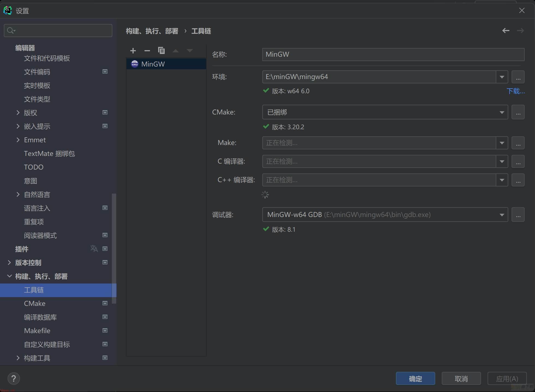The width and height of the screenshot is (535, 392).
Task: Browse for the CMake executable with ellipsis
Action: click(518, 112)
